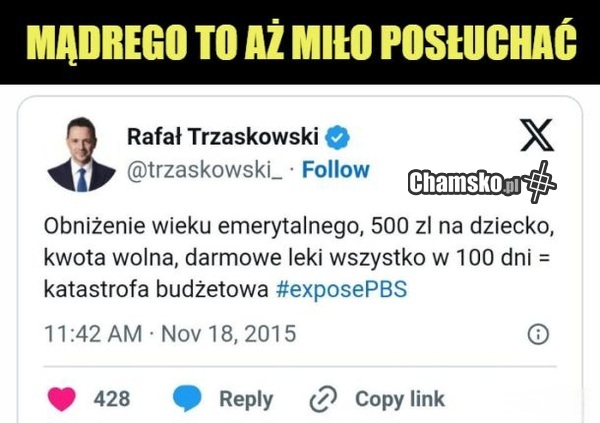The width and height of the screenshot is (600, 423).
Task: Click the Chamsko.pl watermark text
Action: [464, 183]
